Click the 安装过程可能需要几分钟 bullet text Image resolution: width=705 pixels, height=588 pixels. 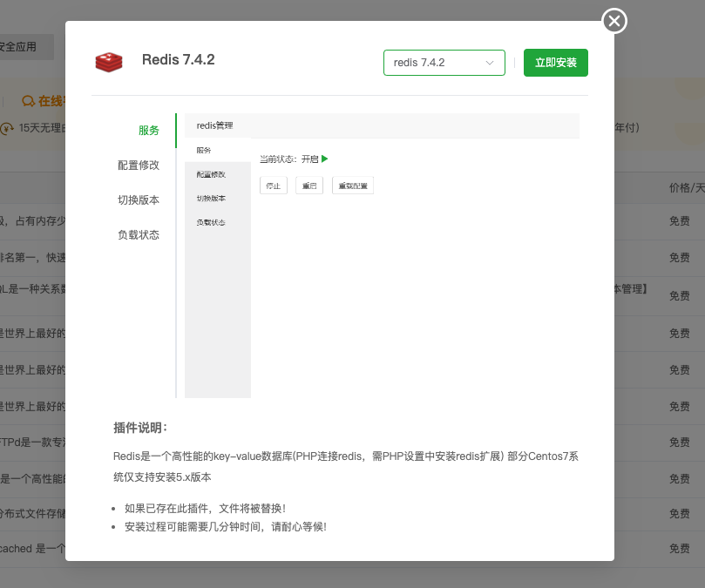[x=225, y=527]
